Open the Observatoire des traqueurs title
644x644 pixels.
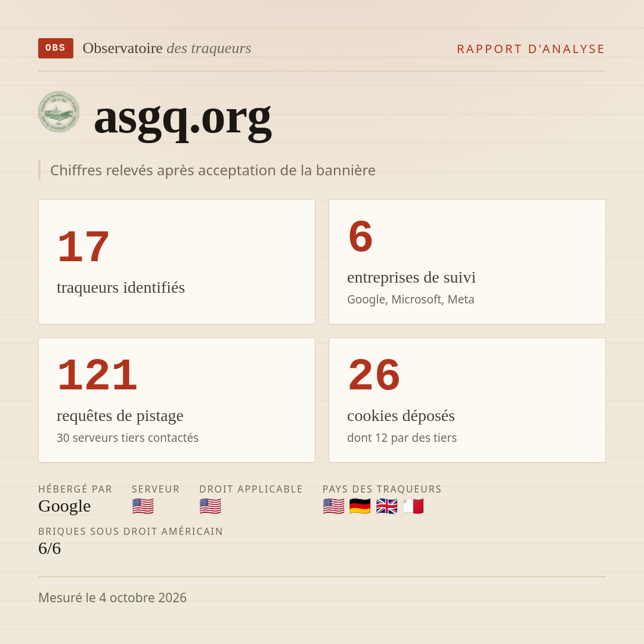pyautogui.click(x=167, y=48)
